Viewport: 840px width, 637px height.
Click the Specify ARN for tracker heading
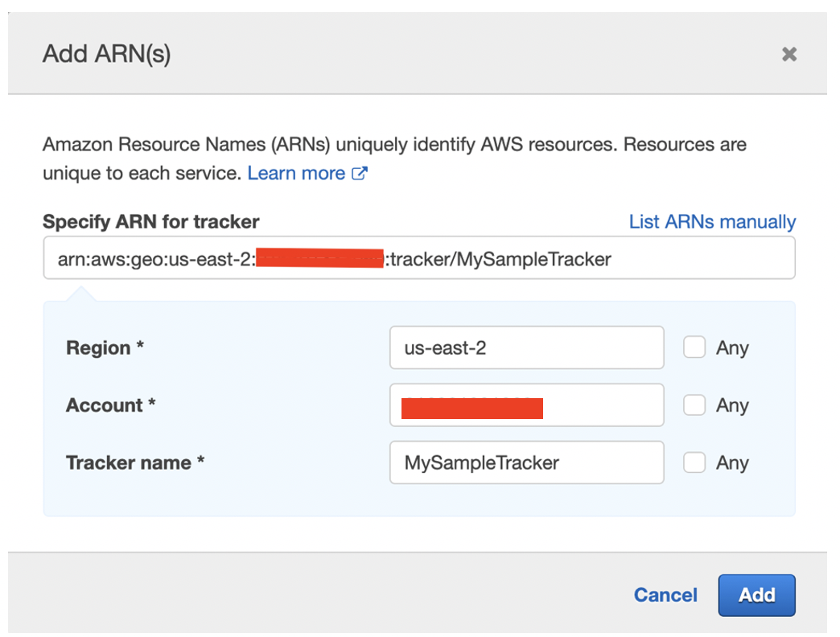[x=151, y=222]
